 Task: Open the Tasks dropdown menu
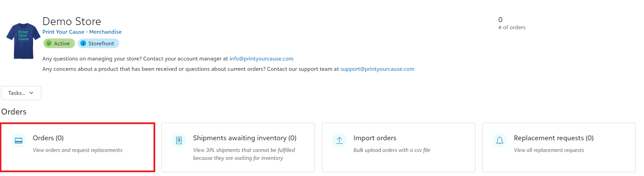[x=21, y=93]
